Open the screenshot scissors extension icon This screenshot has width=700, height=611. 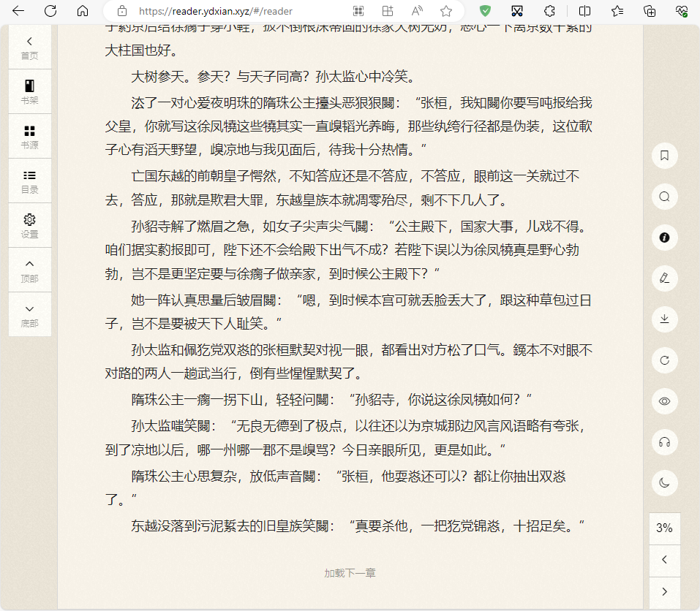pyautogui.click(x=517, y=11)
